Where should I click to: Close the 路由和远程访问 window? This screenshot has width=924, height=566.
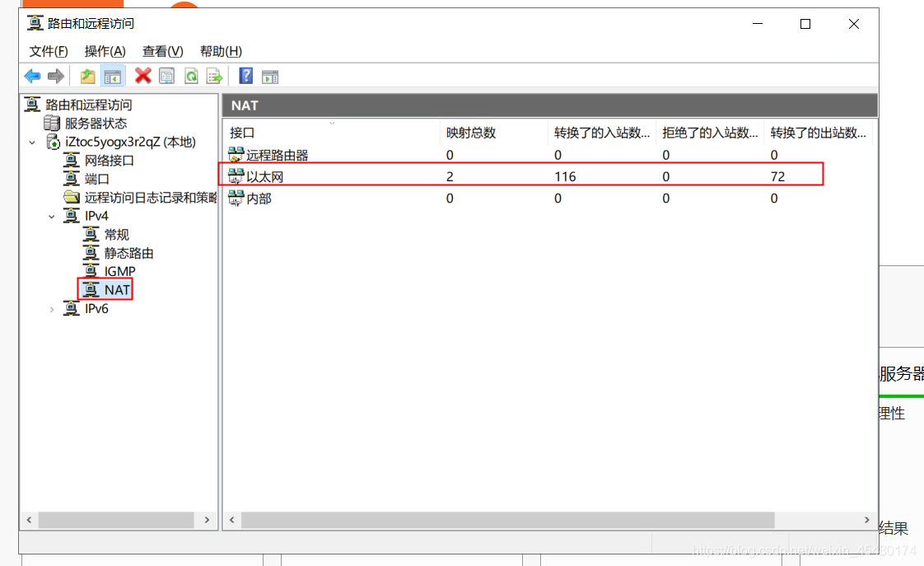point(854,24)
